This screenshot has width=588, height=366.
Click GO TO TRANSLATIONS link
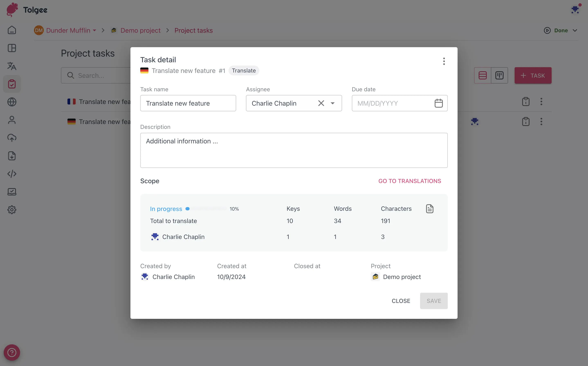(x=410, y=181)
